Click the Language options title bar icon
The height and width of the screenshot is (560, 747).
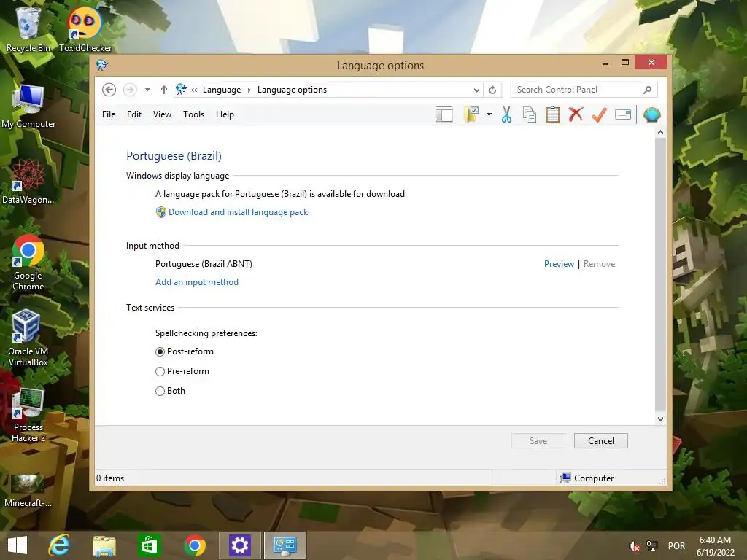click(x=102, y=65)
